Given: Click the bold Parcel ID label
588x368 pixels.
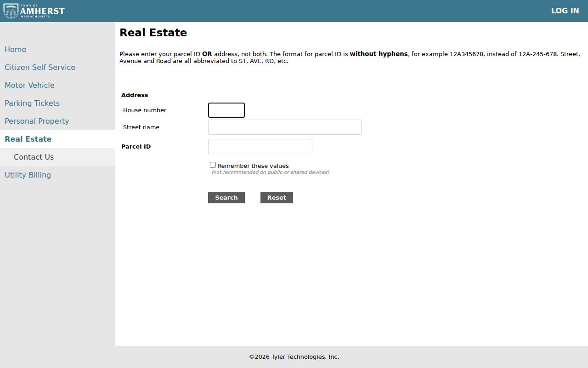Looking at the screenshot, I should click(136, 147).
